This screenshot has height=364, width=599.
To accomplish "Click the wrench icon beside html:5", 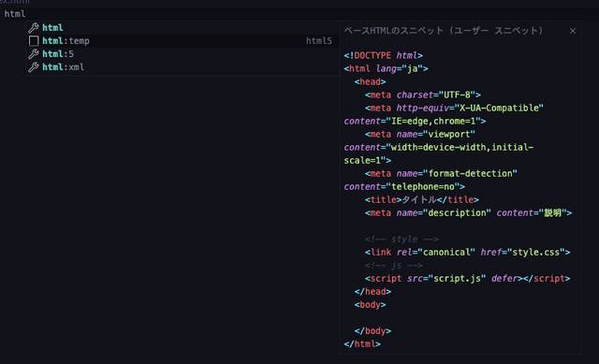I will (x=34, y=54).
